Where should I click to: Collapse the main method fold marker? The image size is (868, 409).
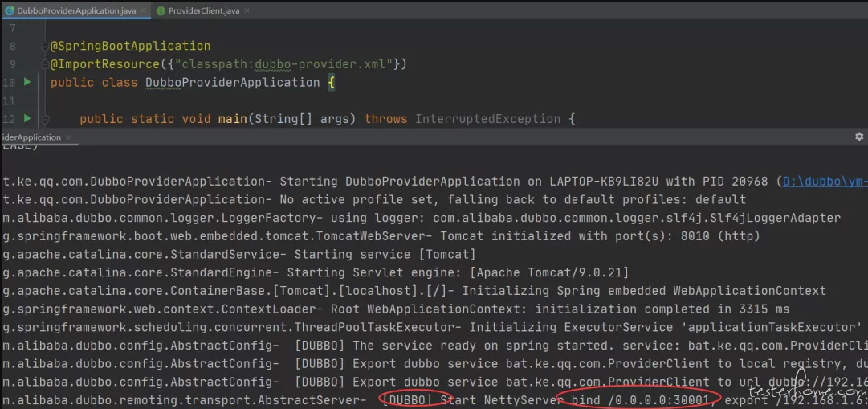coord(46,119)
